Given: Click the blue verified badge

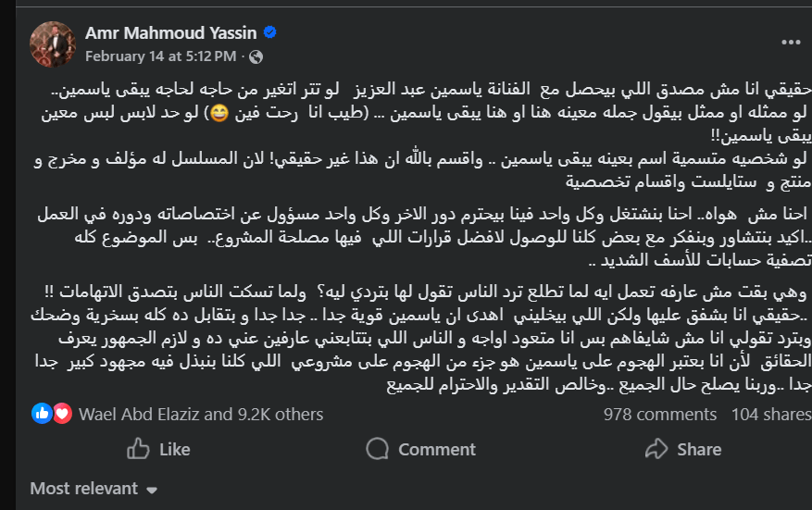Looking at the screenshot, I should [x=269, y=32].
